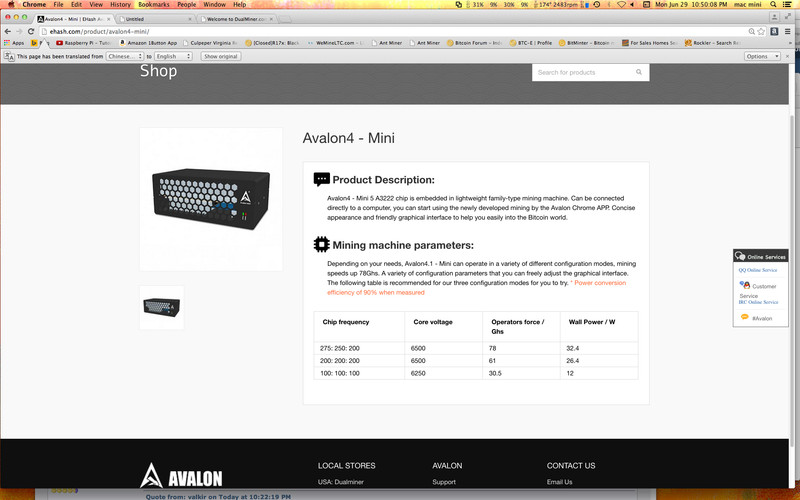Screen dimensions: 800x500
Task: Bookmark this page with the star icon
Action: 761,31
